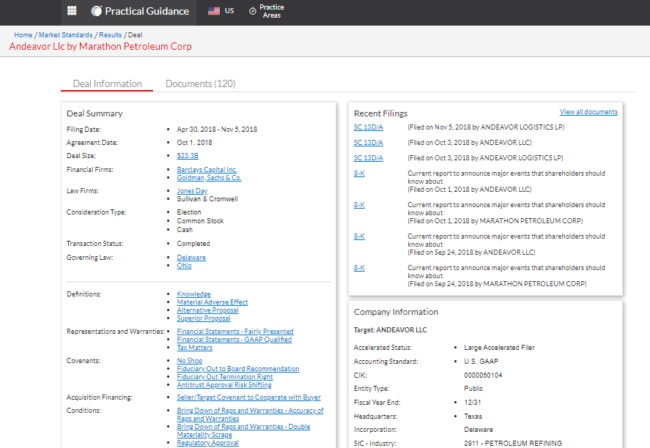Image resolution: width=650 pixels, height=448 pixels.
Task: Click the Delaware governing law link
Action: (191, 257)
